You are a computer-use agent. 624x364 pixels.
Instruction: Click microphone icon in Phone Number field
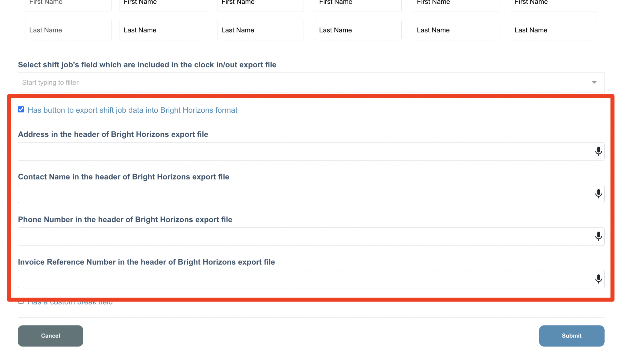(x=598, y=236)
